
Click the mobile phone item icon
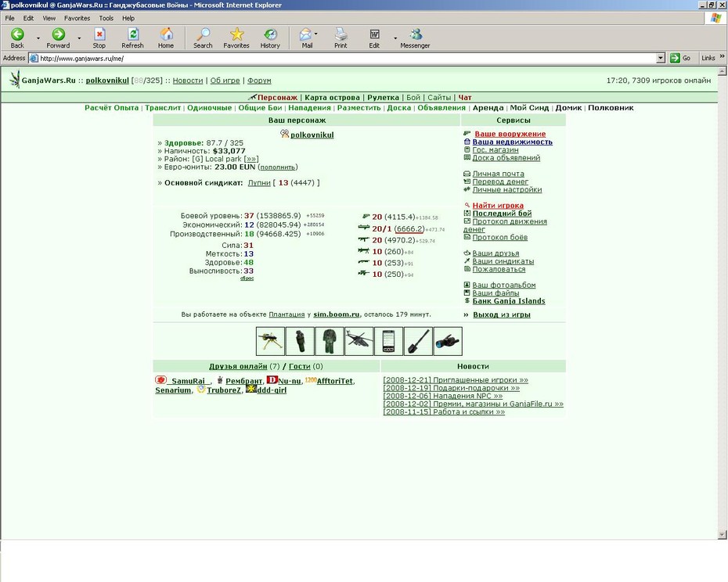[388, 341]
